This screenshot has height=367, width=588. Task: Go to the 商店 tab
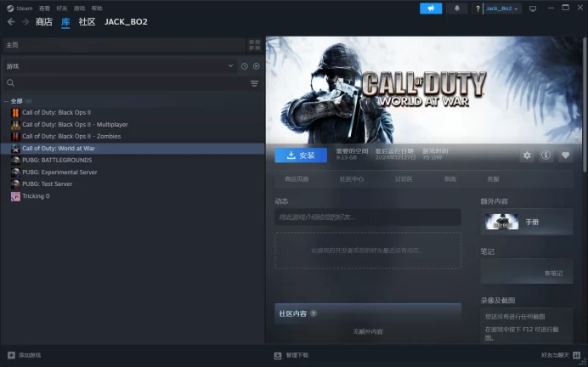coord(44,22)
